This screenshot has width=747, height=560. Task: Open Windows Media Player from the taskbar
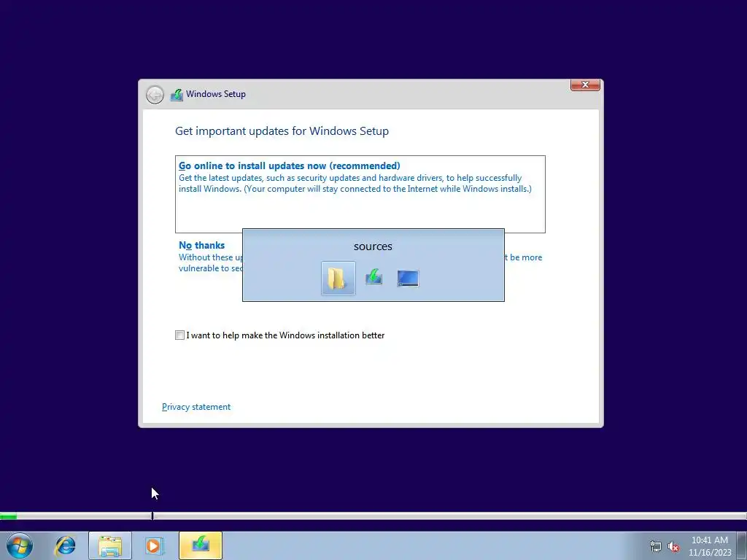pyautogui.click(x=154, y=545)
